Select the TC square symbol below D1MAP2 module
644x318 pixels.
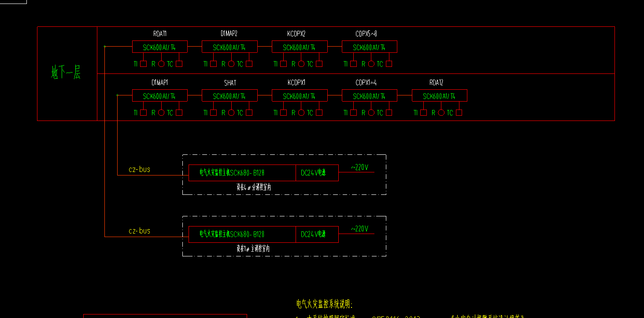coord(249,64)
